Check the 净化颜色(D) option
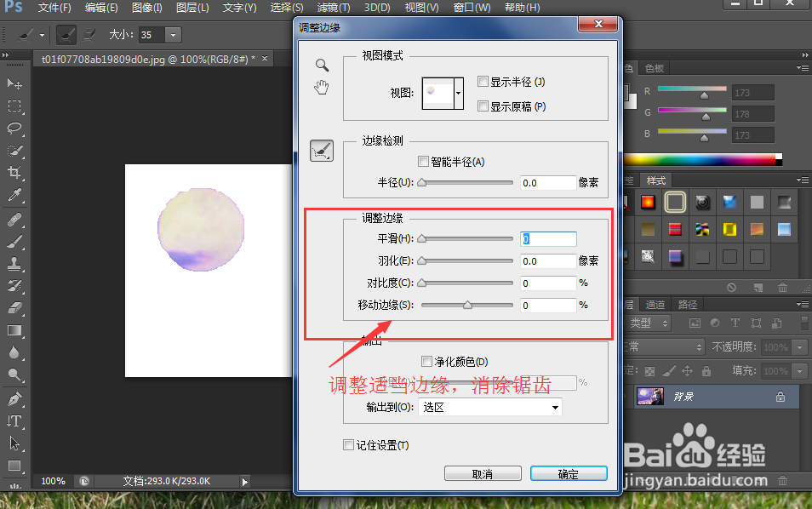812x509 pixels. 426,361
